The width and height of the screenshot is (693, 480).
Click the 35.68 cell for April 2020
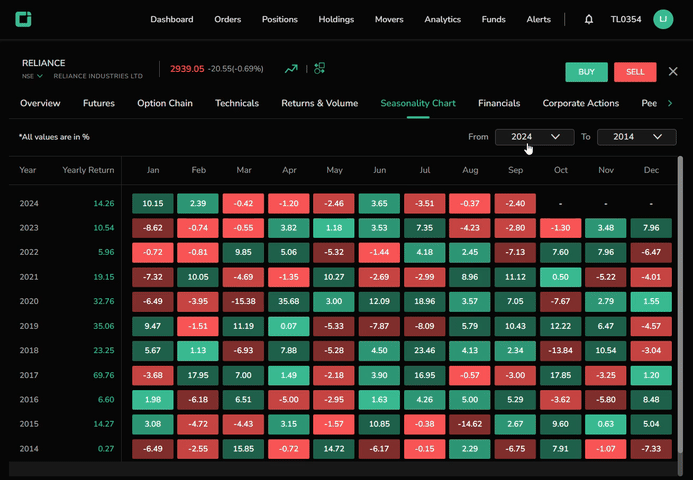(289, 300)
